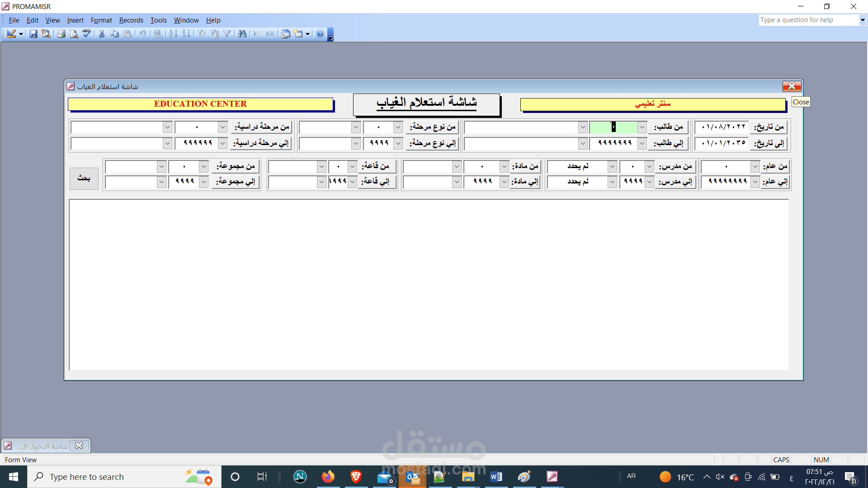
Task: Open the Window menu
Action: pos(186,20)
